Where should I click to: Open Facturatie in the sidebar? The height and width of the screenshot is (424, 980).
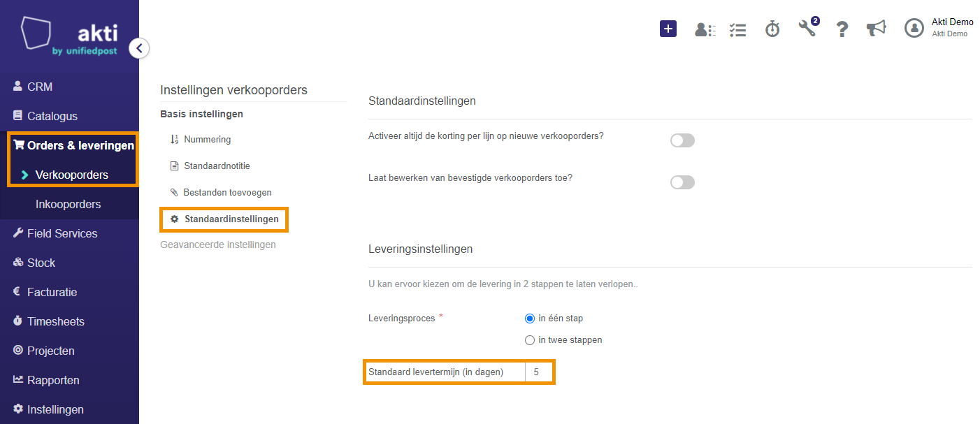point(52,292)
